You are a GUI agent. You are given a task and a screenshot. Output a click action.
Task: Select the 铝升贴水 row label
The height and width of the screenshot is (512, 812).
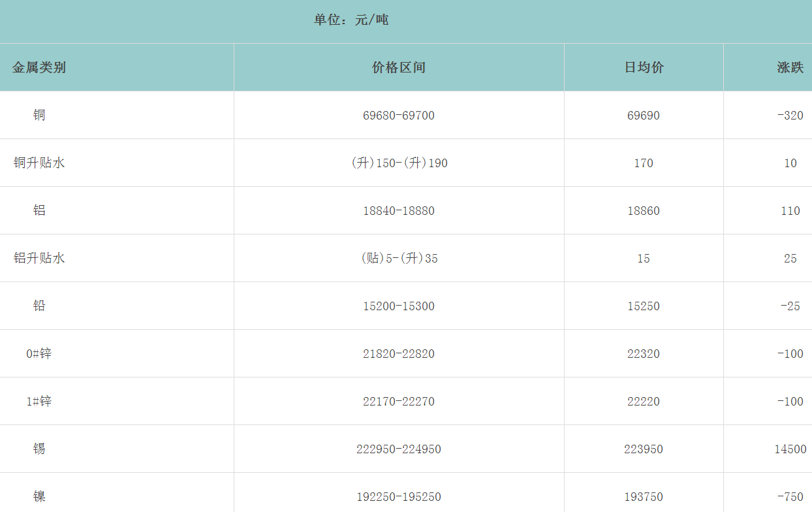(x=39, y=258)
